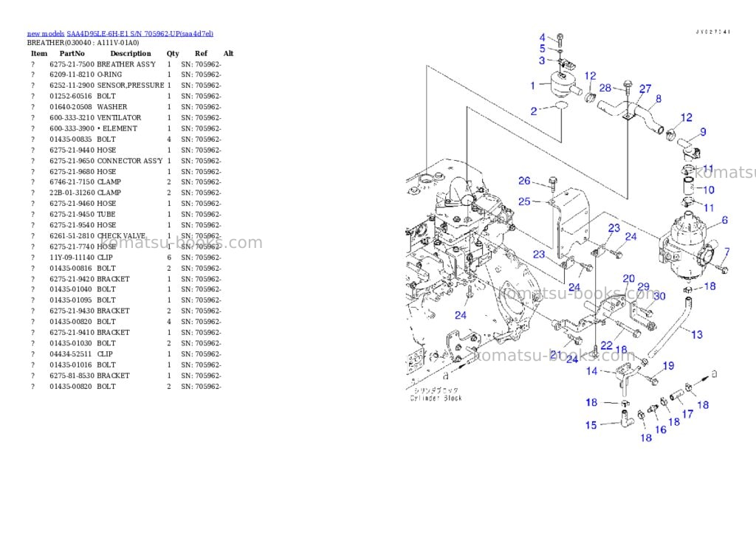
Task: Click the 'Cylinder Block' diagram label
Action: [436, 398]
